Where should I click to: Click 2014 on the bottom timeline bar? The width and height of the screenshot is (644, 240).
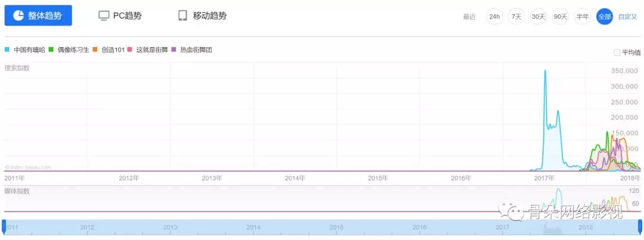click(x=253, y=227)
